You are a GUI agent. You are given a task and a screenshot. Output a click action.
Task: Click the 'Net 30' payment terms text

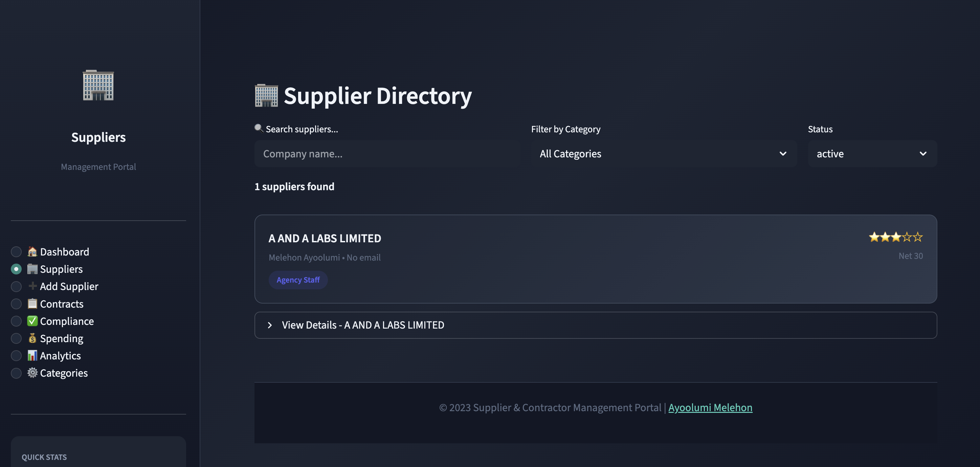point(910,256)
